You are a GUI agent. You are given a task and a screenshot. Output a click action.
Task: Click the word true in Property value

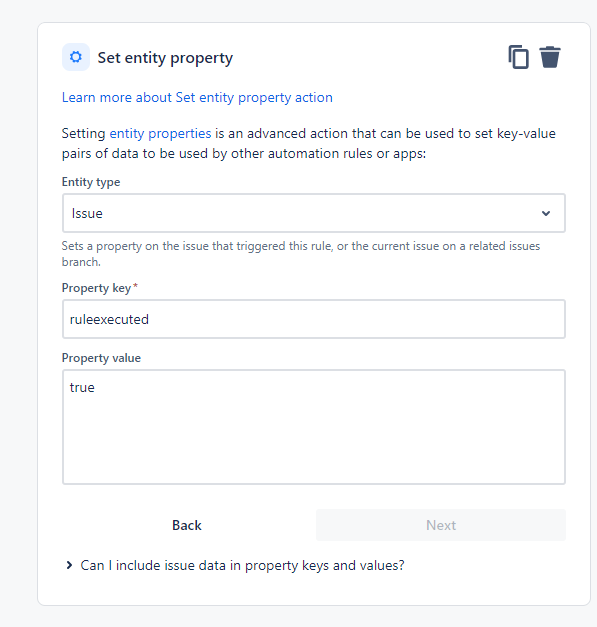click(x=82, y=387)
